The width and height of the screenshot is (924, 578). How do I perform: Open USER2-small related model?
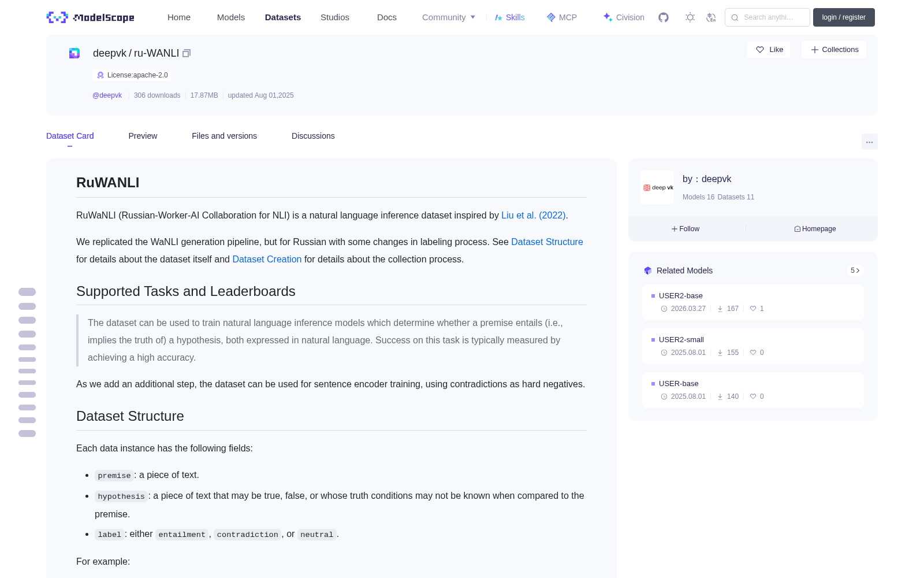tap(753, 346)
